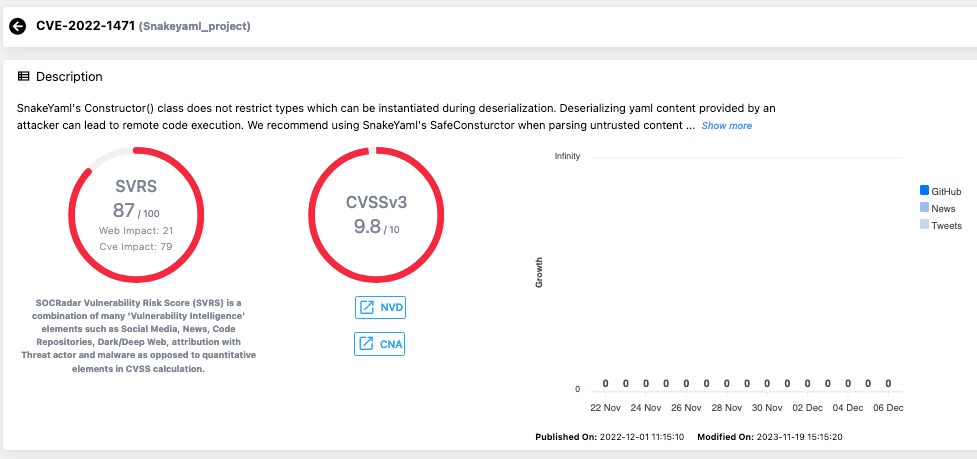977x459 pixels.
Task: Open the NVD external link button
Action: click(x=380, y=308)
